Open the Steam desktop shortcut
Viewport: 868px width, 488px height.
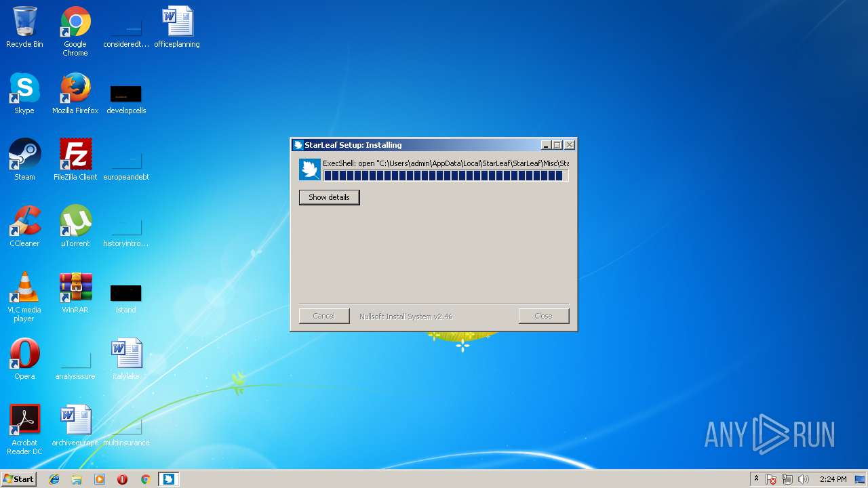pyautogui.click(x=24, y=160)
